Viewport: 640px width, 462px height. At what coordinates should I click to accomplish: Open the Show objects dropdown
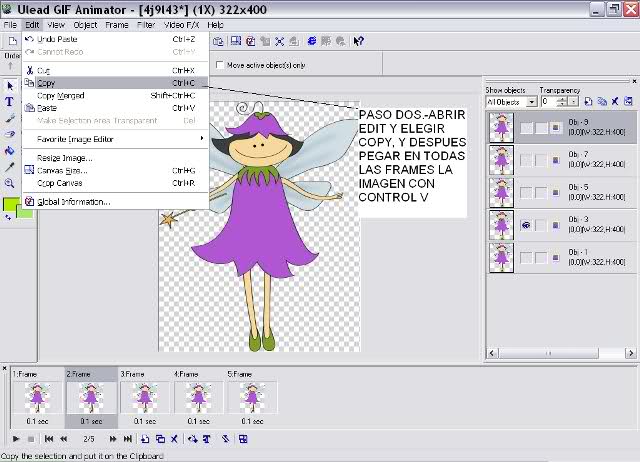pyautogui.click(x=531, y=102)
